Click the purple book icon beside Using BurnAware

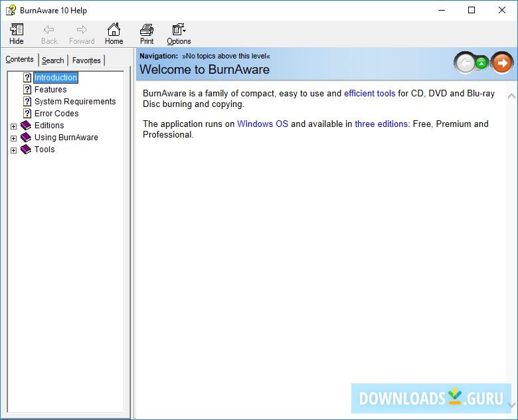point(26,138)
